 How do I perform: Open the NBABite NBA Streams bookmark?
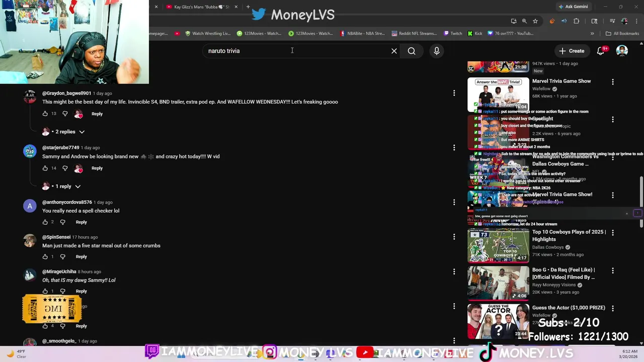point(362,33)
